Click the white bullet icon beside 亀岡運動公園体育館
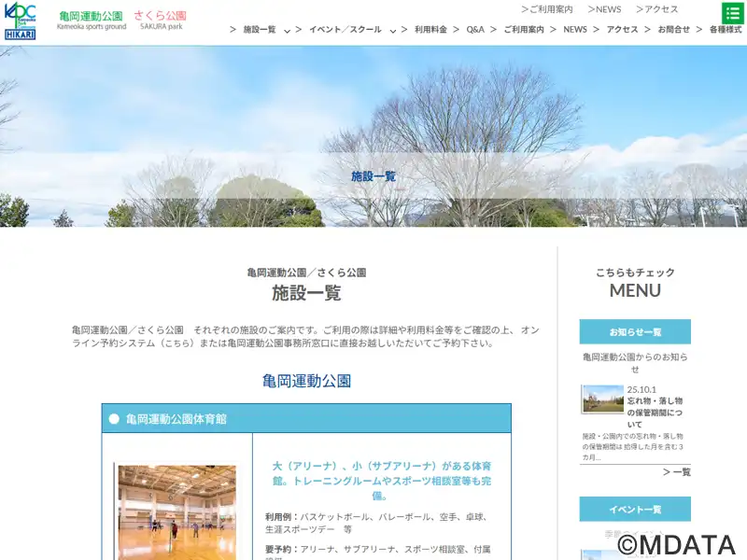Viewport: 747px width, 560px height. (114, 419)
